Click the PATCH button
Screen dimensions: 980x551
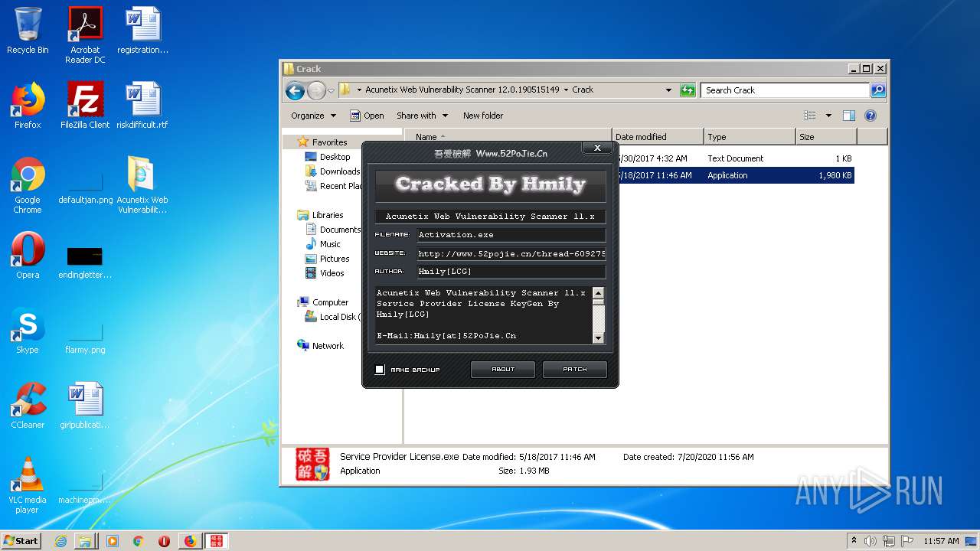tap(575, 370)
